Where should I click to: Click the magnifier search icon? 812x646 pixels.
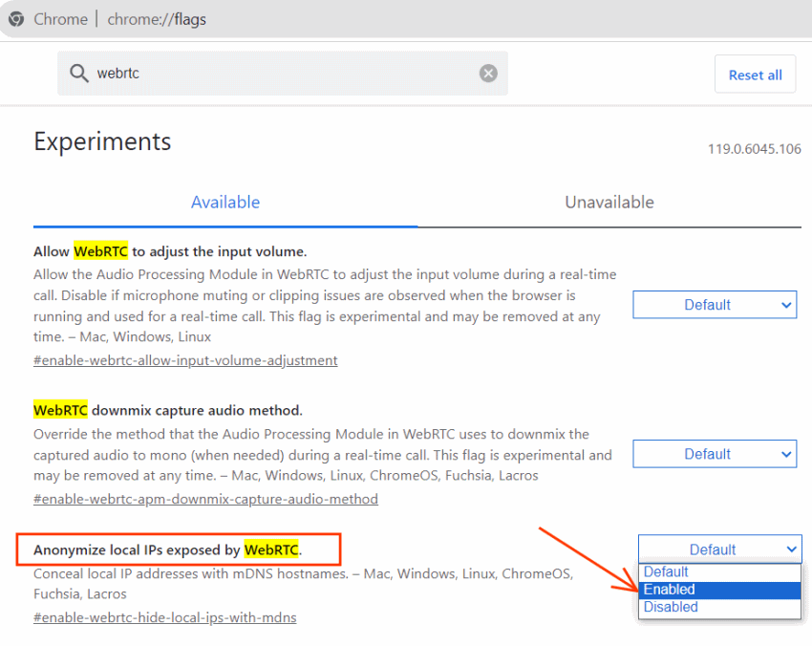(78, 73)
